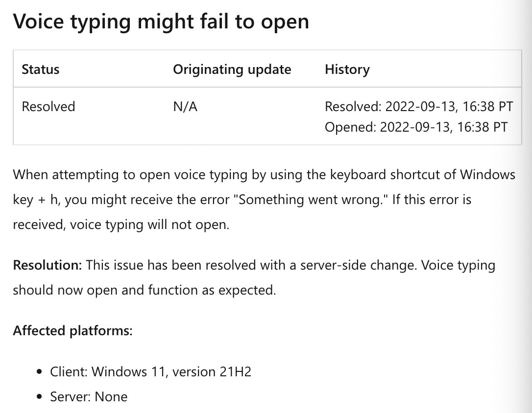Click the Status column header

point(40,69)
